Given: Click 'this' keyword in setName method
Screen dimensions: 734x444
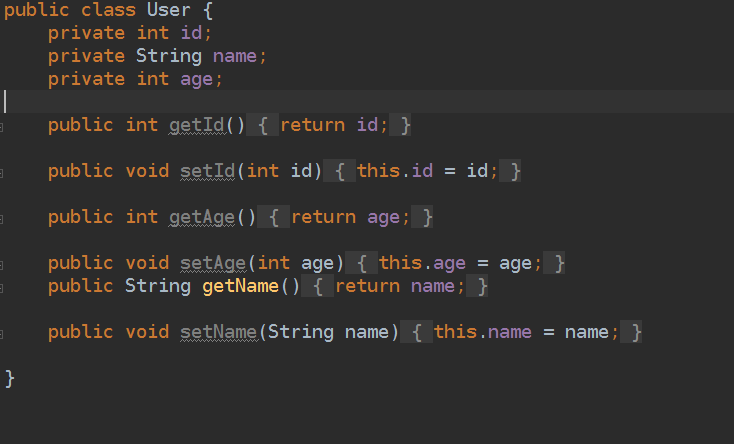Looking at the screenshot, I should pos(455,333).
